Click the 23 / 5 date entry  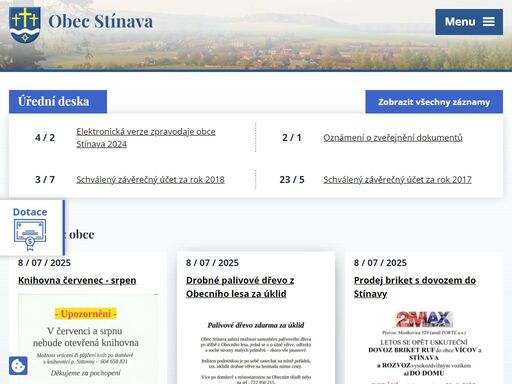tap(292, 180)
